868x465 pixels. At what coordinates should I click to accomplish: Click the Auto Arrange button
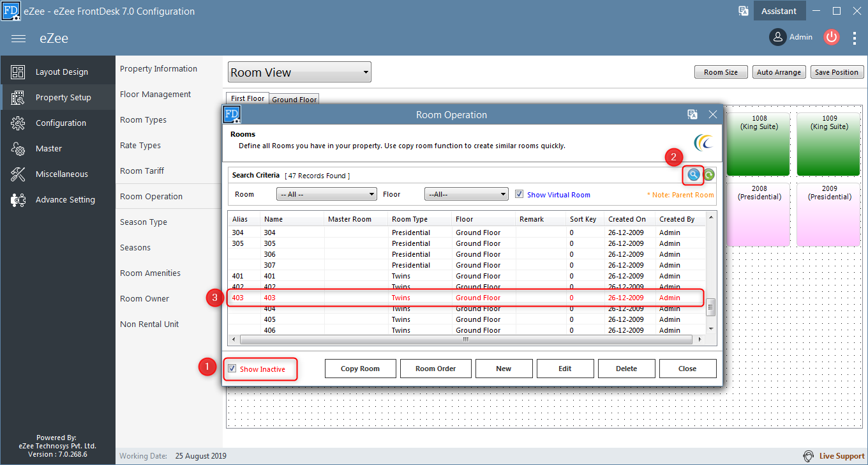pyautogui.click(x=779, y=72)
